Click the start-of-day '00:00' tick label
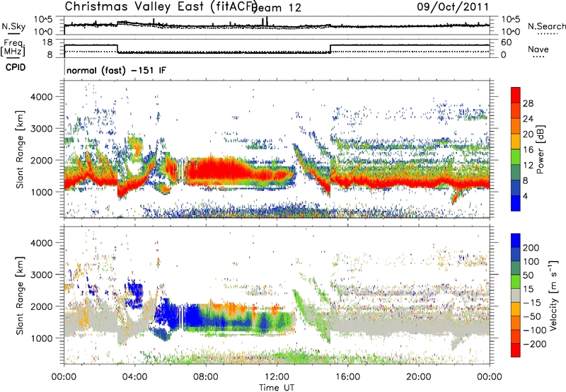 [x=64, y=377]
